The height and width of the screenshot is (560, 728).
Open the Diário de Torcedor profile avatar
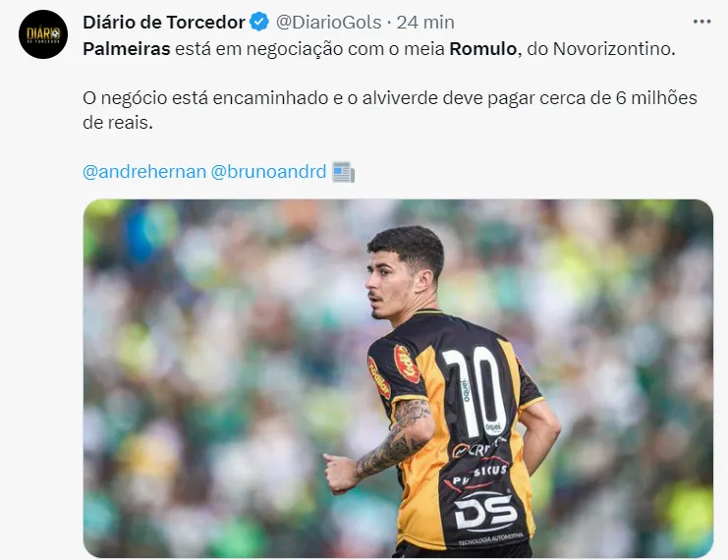pyautogui.click(x=43, y=34)
